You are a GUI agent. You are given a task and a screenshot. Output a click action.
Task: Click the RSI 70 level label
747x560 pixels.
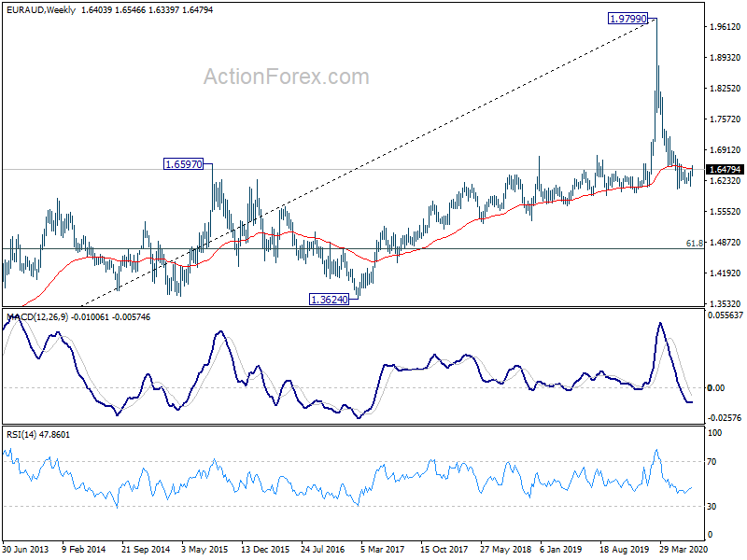click(712, 461)
